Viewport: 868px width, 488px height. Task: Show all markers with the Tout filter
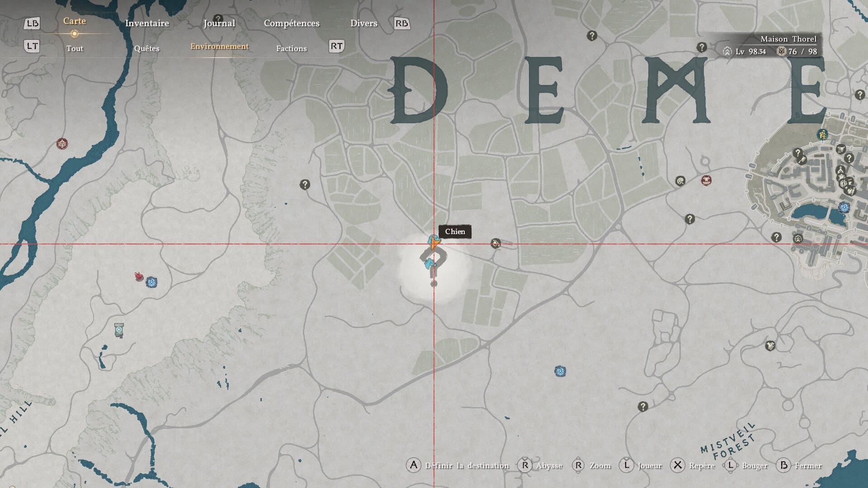point(75,48)
